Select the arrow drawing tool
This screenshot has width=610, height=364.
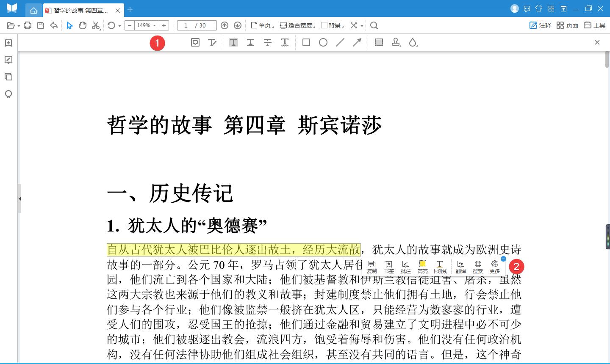[x=357, y=42]
